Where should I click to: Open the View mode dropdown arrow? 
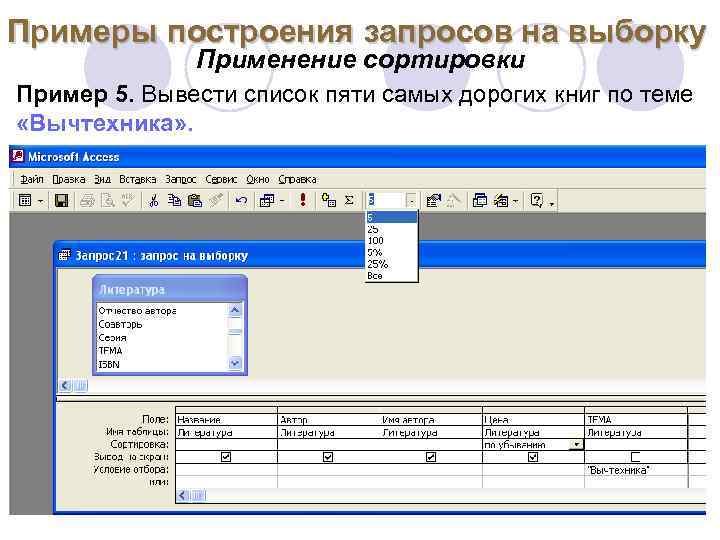(40, 201)
